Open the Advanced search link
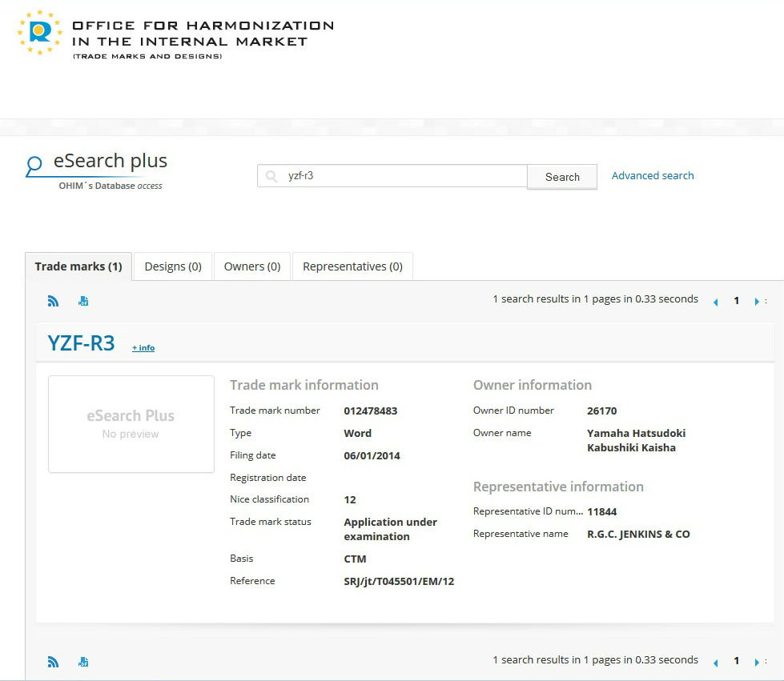This screenshot has height=681, width=784. 653,175
